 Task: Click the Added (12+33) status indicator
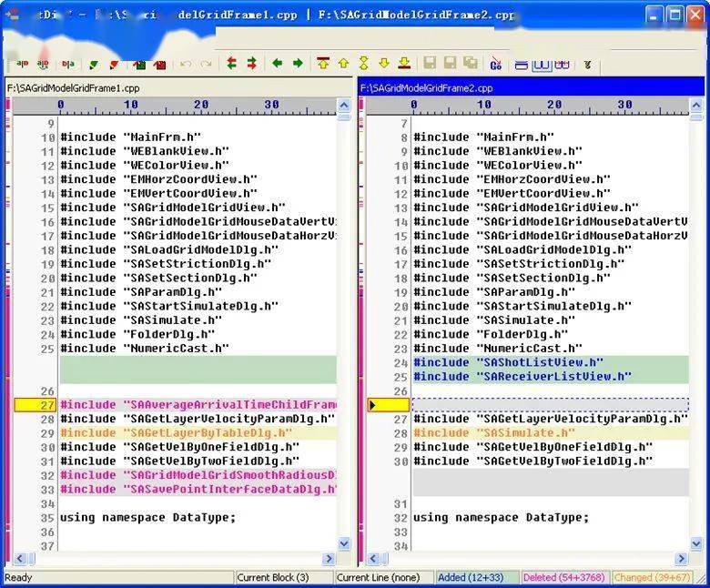(x=477, y=578)
